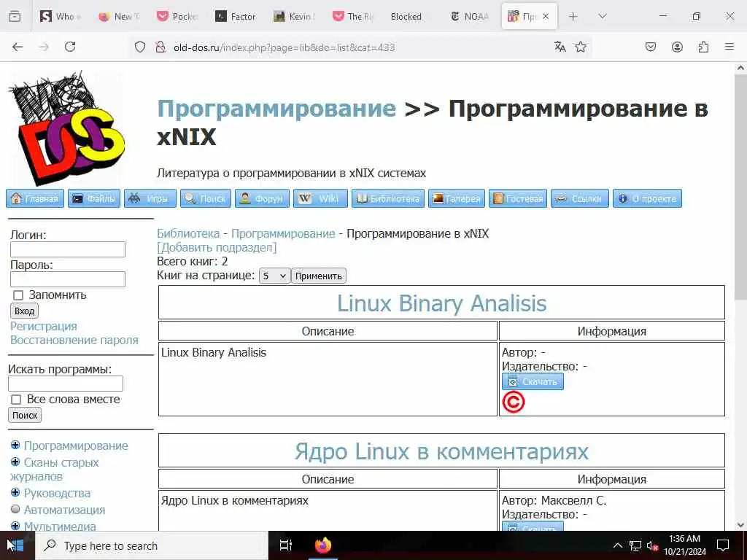The width and height of the screenshot is (747, 560).
Task: Open Форум navigation button
Action: (262, 198)
